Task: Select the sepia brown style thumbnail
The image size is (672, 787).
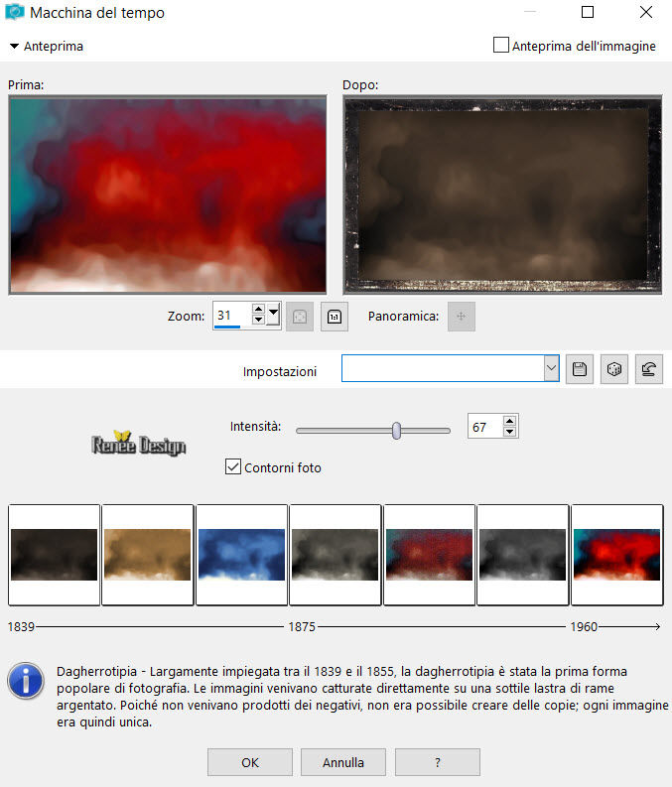Action: pos(148,555)
